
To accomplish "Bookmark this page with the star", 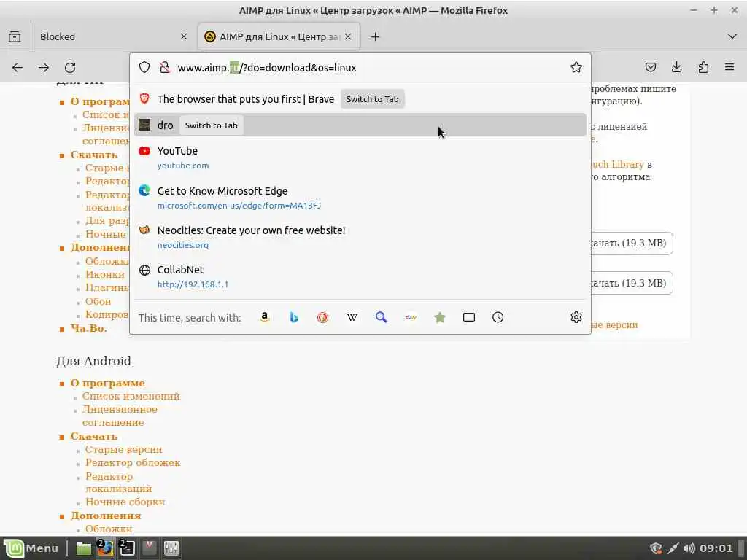I will (x=576, y=67).
